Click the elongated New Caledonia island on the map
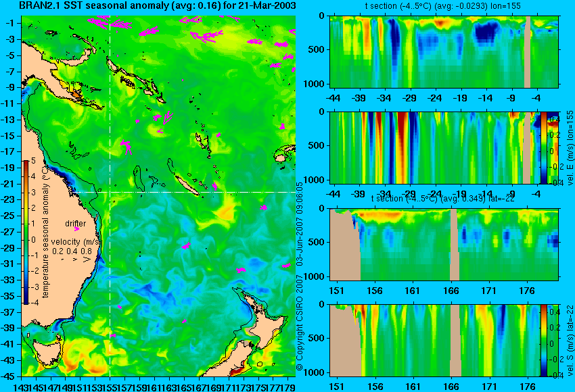Screen dimensions: 575x392 point(186,185)
